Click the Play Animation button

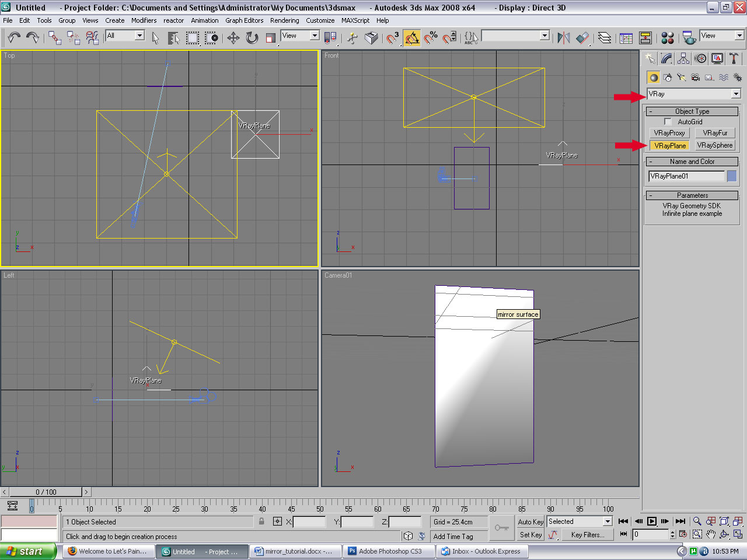652,521
